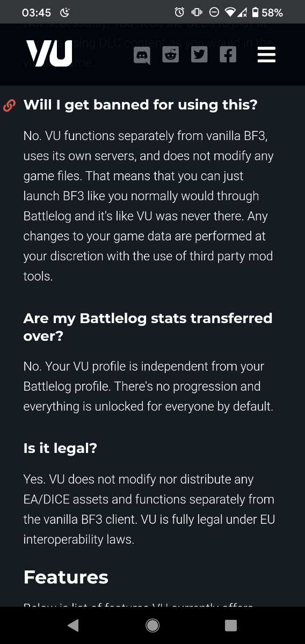Click the VU logo

click(x=49, y=54)
